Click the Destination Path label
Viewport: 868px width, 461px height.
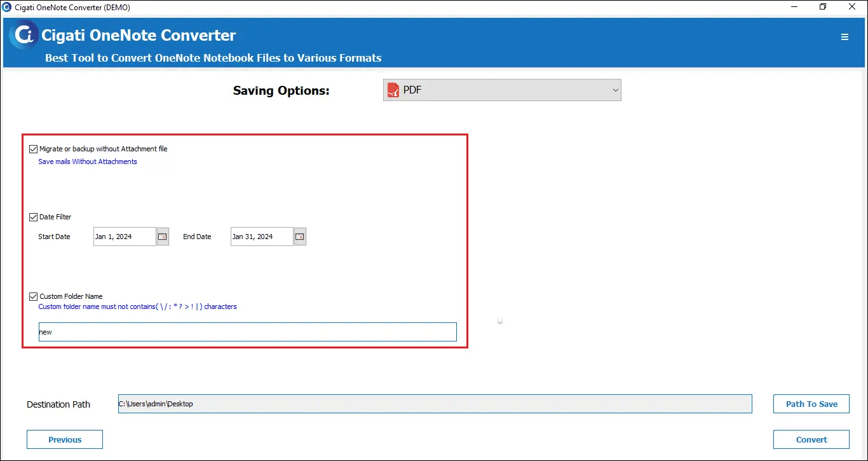pyautogui.click(x=58, y=404)
